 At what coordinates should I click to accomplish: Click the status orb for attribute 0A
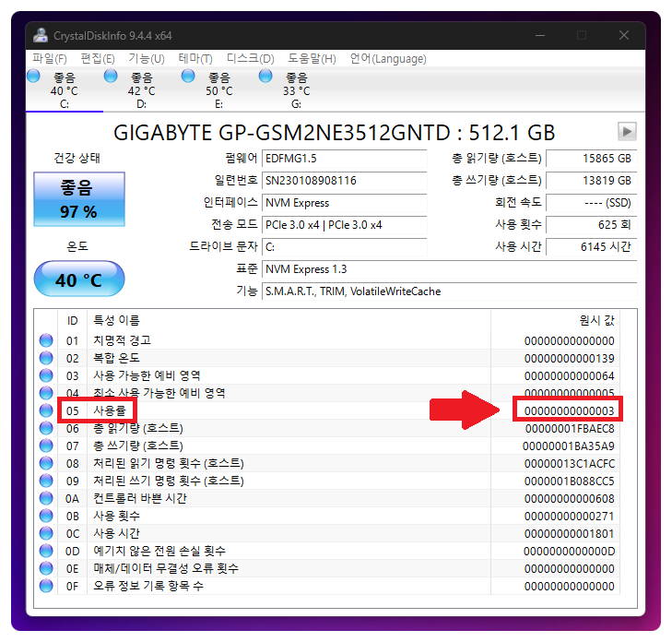pos(46,498)
